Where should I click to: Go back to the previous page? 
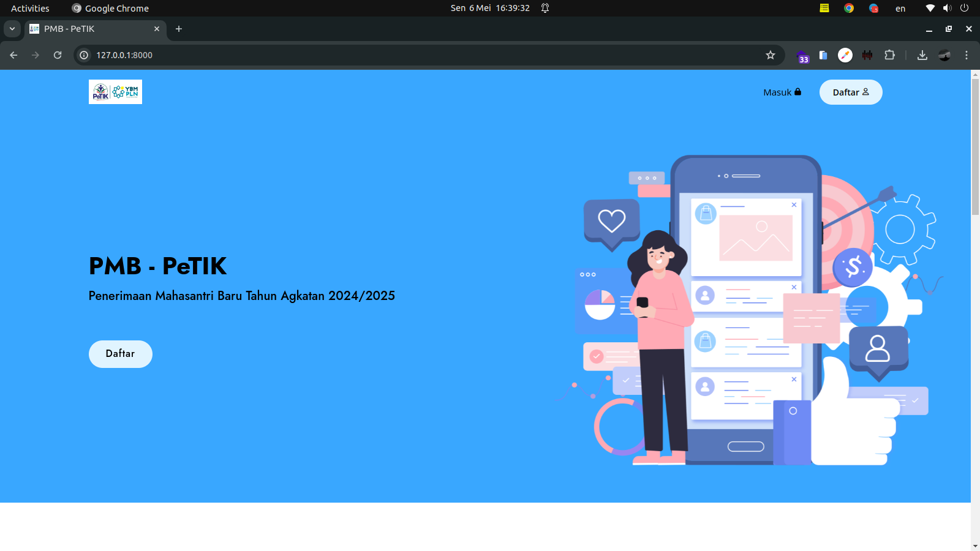click(x=13, y=55)
